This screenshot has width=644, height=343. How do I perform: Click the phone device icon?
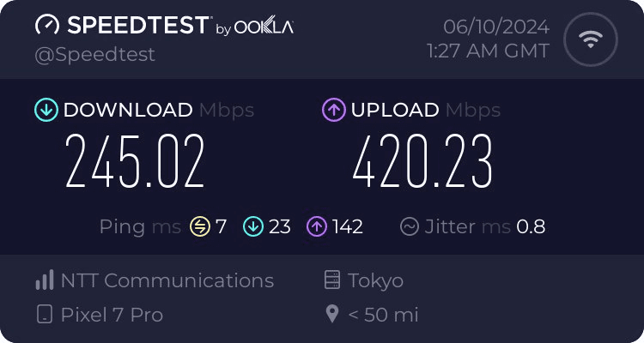tap(45, 315)
